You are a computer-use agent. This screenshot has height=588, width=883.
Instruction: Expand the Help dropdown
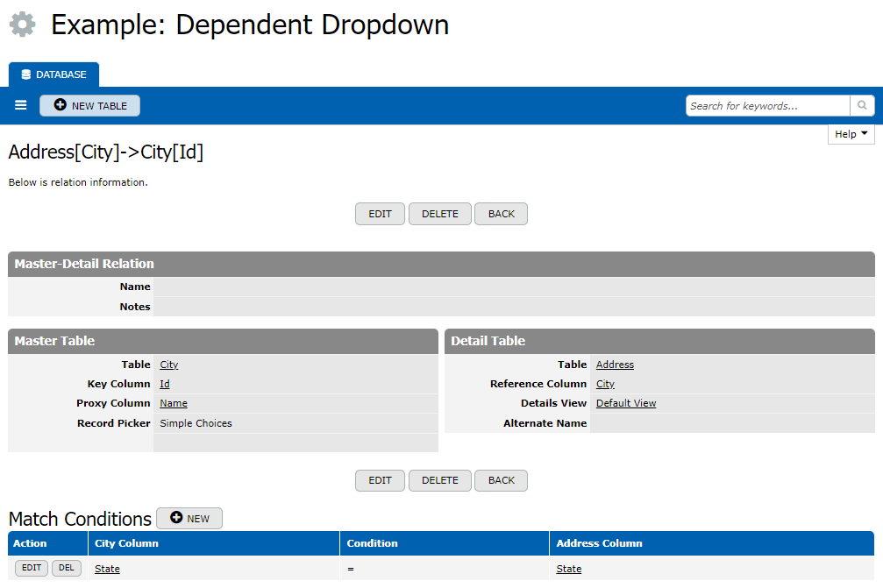click(851, 134)
